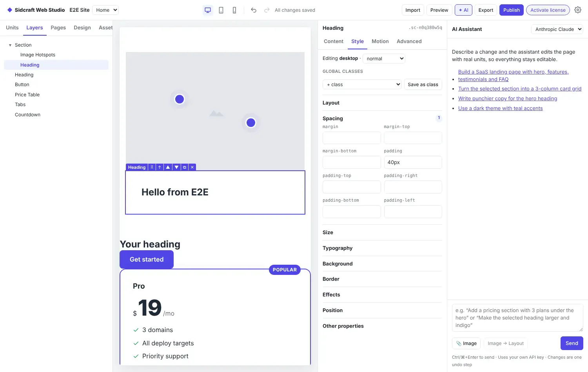Duplicate the selected Heading unit
Viewport: 588px width, 372px height.
point(185,167)
